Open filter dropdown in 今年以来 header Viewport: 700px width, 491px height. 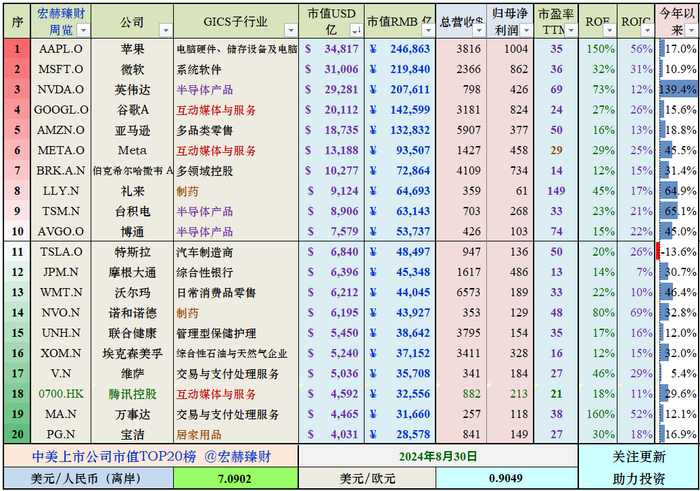pyautogui.click(x=692, y=30)
